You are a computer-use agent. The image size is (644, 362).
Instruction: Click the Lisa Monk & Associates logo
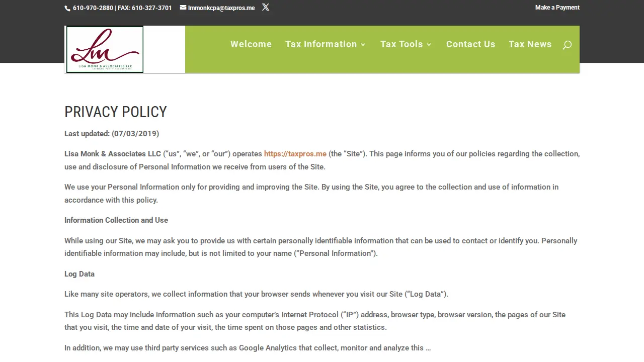click(105, 49)
